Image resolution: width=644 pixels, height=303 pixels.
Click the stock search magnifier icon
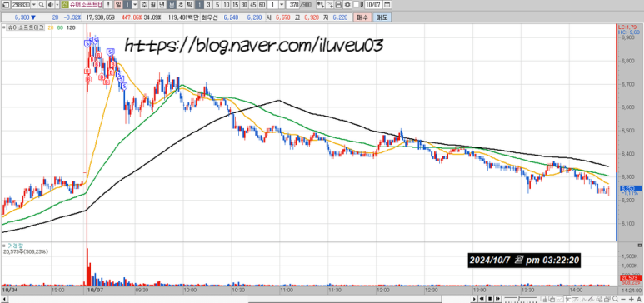pos(42,5)
